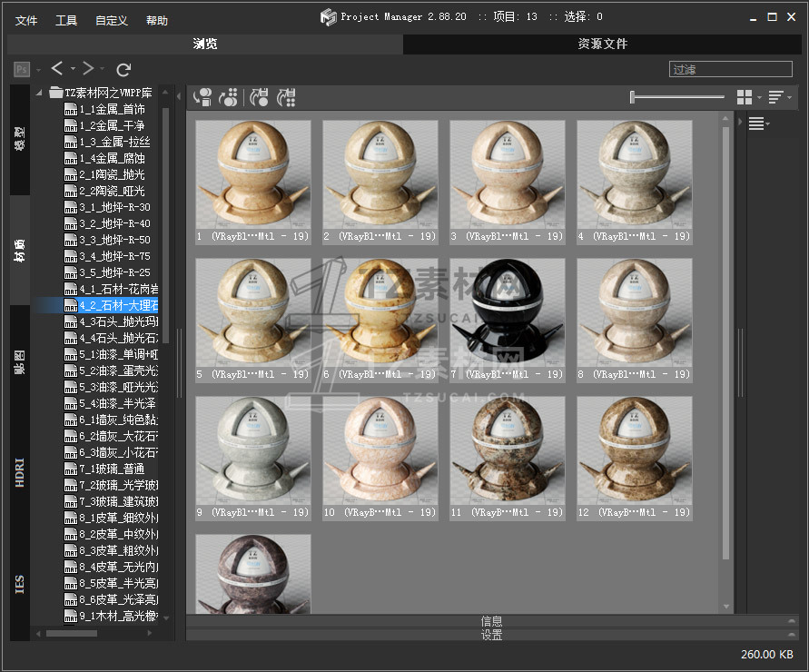Screen dimensions: 809x672
Task: Go back with the left arrow icon
Action: (57, 68)
